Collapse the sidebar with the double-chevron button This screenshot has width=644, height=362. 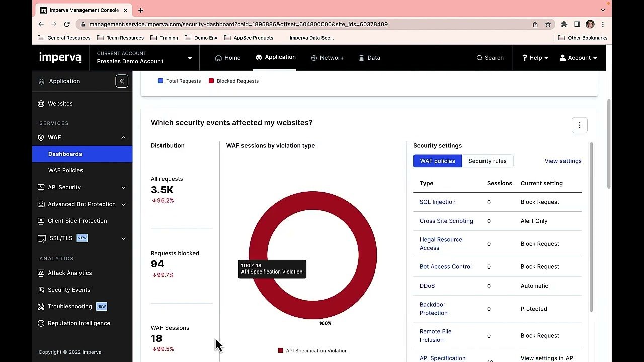click(122, 81)
